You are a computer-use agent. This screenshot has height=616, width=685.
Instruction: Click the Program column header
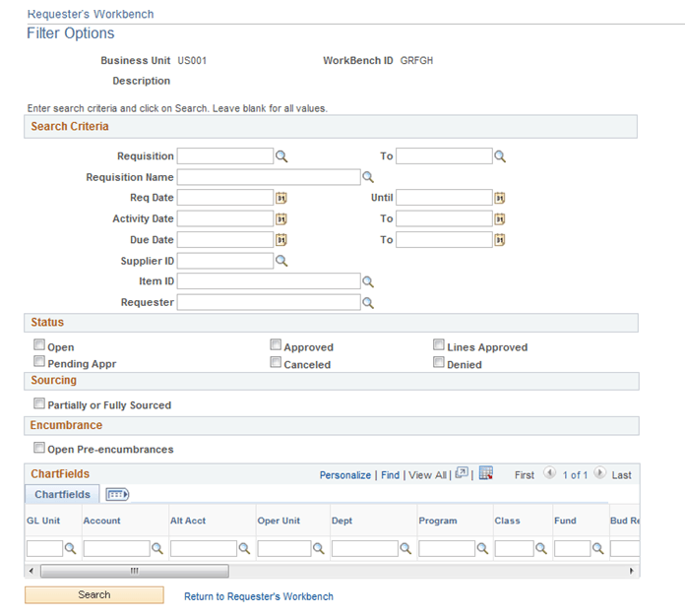[x=438, y=521]
